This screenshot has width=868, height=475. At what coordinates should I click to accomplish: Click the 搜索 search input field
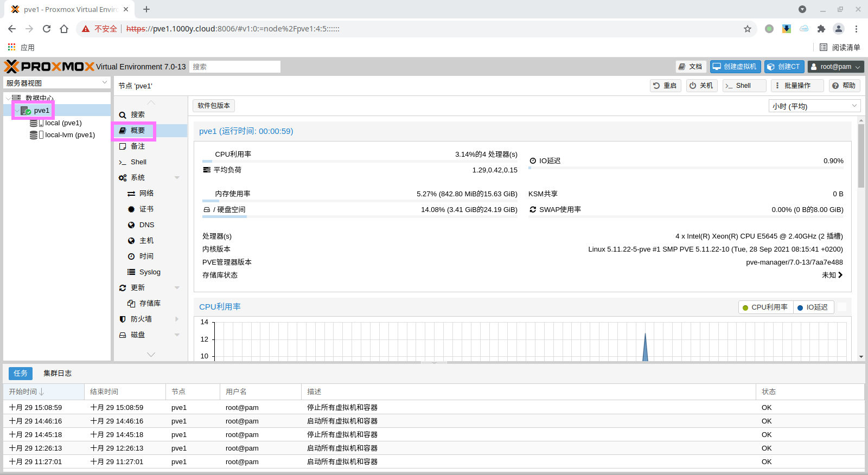235,67
